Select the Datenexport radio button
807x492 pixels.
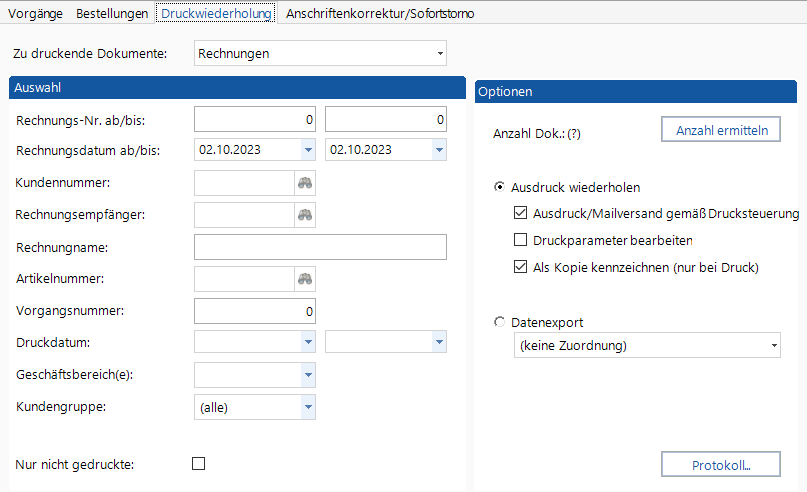coord(499,322)
